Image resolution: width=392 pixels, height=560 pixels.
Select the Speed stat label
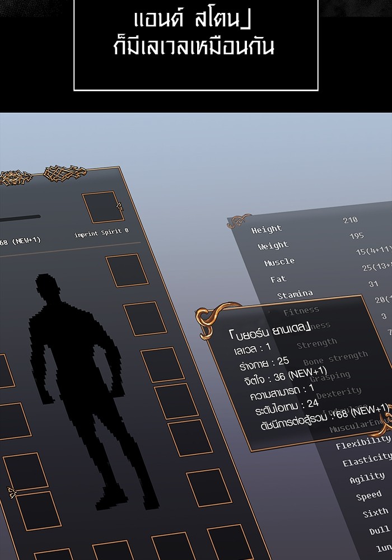(369, 496)
